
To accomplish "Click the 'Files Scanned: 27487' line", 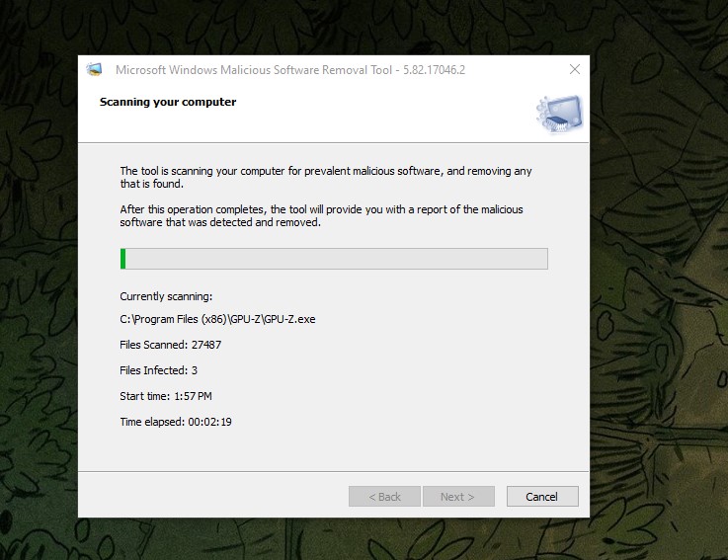I will (x=170, y=345).
